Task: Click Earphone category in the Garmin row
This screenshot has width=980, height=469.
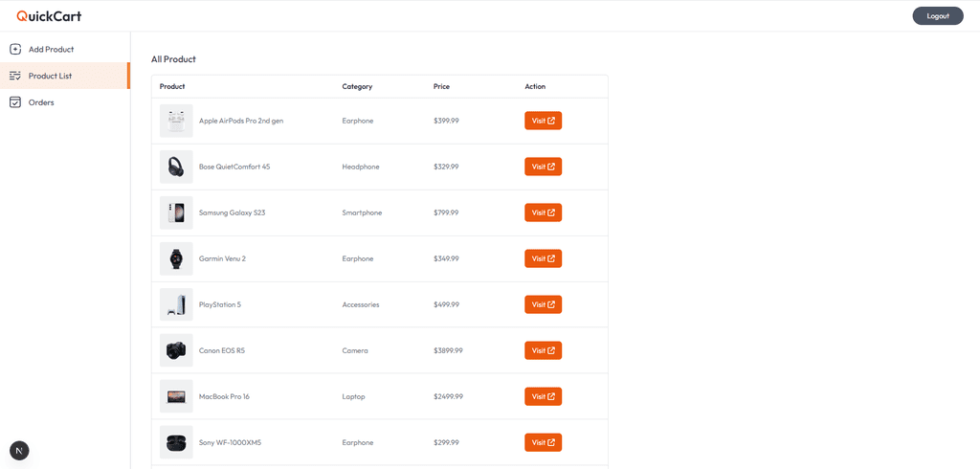Action: click(358, 258)
